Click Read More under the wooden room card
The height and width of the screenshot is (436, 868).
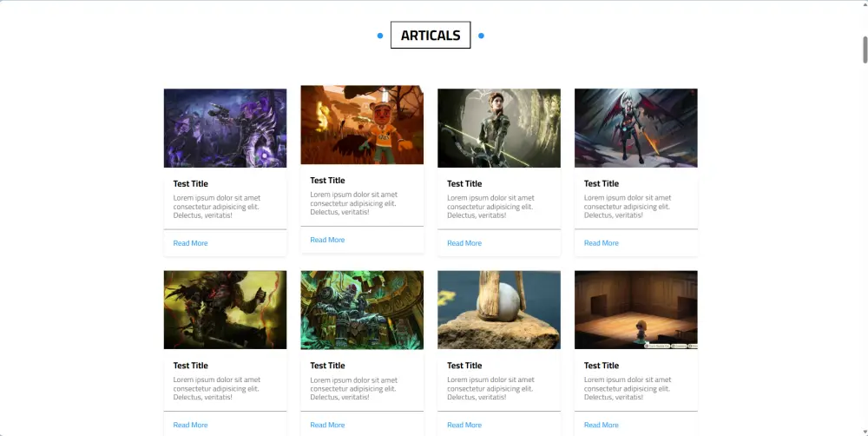602,425
